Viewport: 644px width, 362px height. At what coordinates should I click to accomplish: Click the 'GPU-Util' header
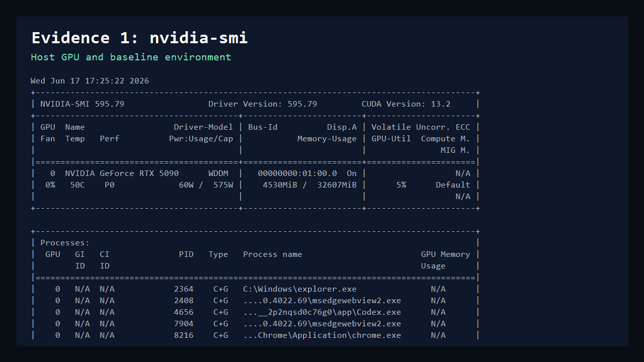pyautogui.click(x=391, y=139)
